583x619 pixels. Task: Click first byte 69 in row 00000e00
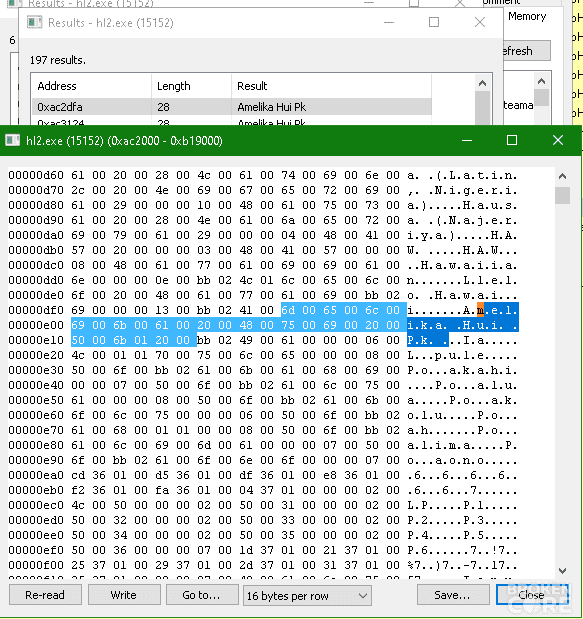coord(78,325)
